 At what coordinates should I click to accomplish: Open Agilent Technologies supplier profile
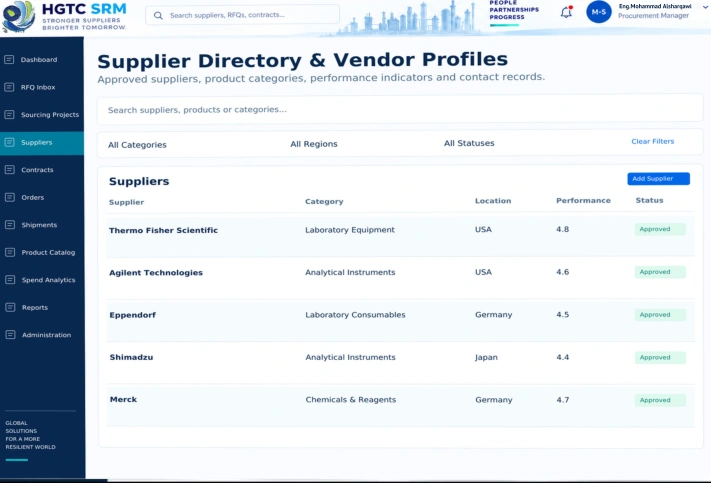point(156,273)
